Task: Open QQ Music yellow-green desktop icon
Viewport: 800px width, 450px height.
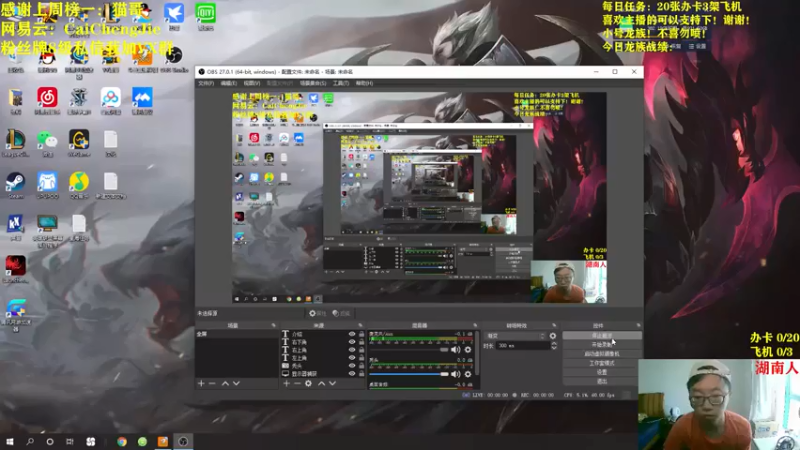Action: 79,182
